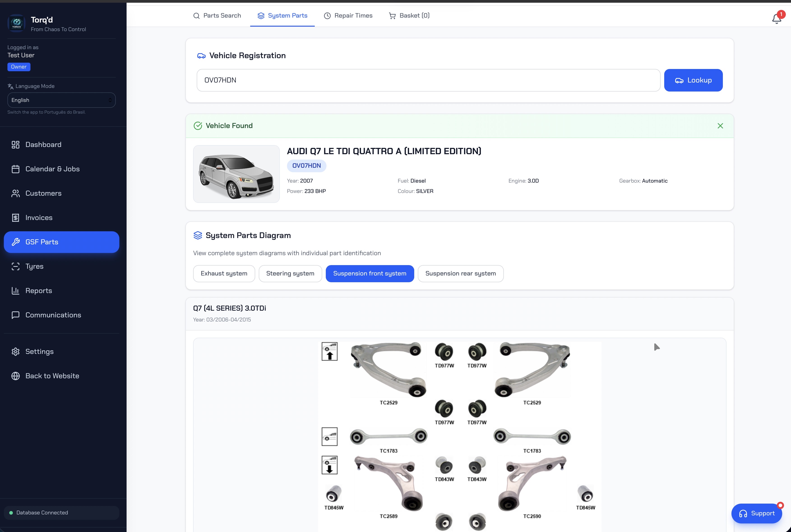Image resolution: width=791 pixels, height=532 pixels.
Task: Click the headset icon on Support button
Action: (743, 514)
